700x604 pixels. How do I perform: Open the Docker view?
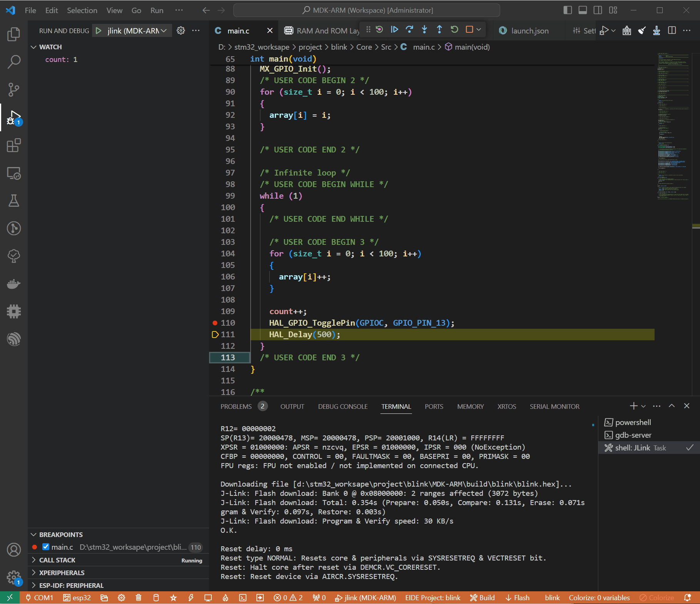click(x=14, y=284)
